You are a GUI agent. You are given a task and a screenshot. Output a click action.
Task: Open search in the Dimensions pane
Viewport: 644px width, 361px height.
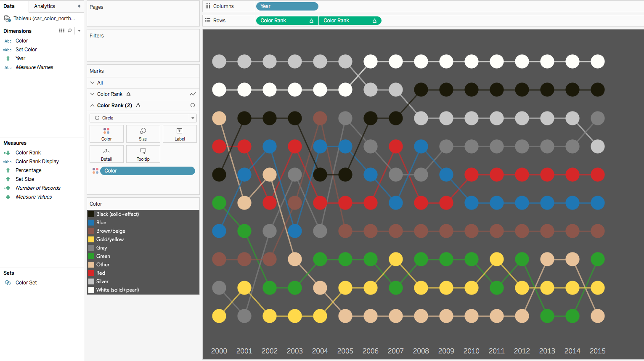(70, 30)
